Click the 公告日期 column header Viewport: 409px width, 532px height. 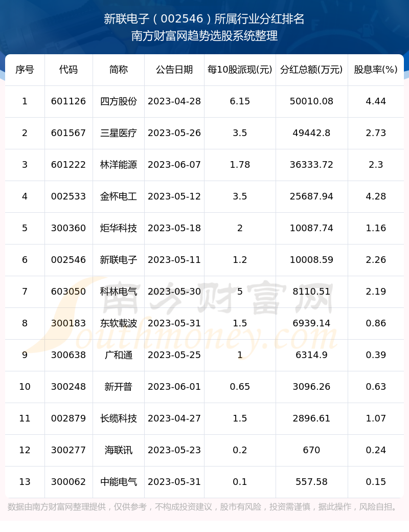tap(174, 70)
